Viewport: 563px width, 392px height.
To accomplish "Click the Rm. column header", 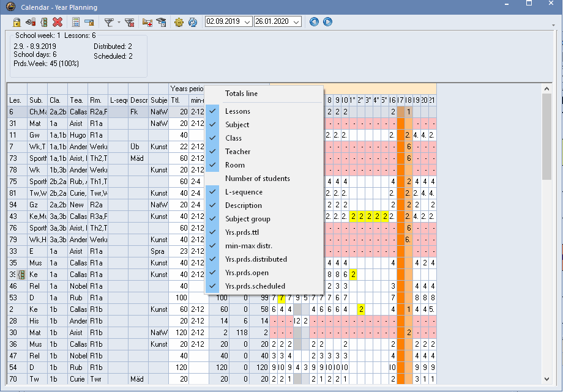I will pyautogui.click(x=98, y=100).
